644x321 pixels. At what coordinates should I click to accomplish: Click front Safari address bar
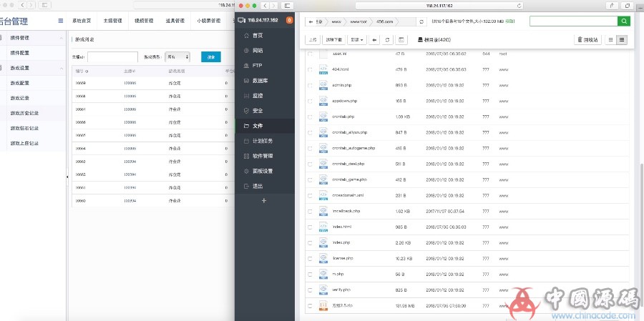(439, 6)
